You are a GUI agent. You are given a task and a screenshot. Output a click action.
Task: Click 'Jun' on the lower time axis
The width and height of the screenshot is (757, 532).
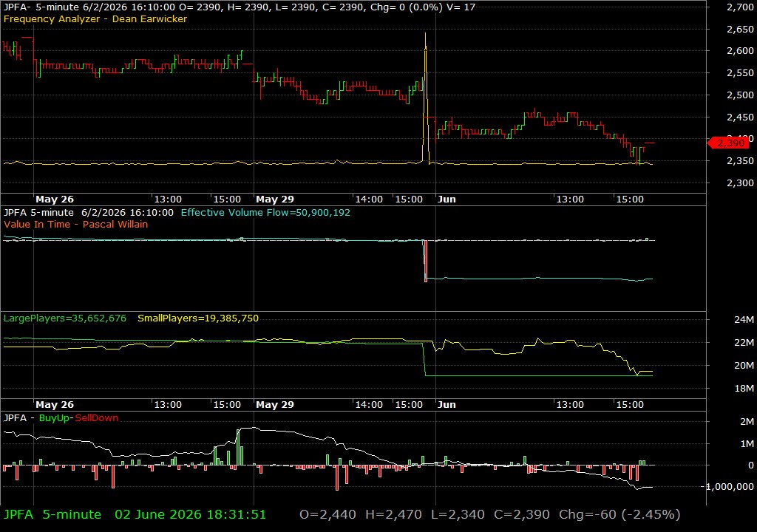[447, 405]
